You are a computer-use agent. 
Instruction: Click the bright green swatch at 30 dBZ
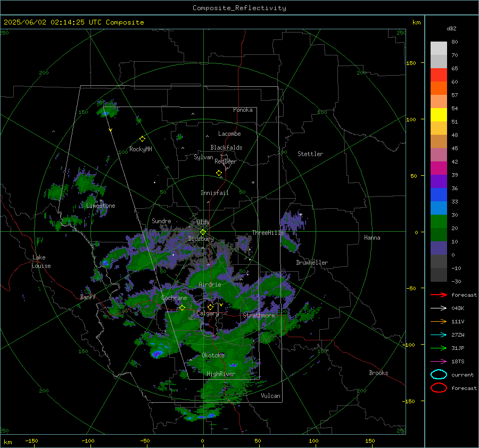[439, 221]
